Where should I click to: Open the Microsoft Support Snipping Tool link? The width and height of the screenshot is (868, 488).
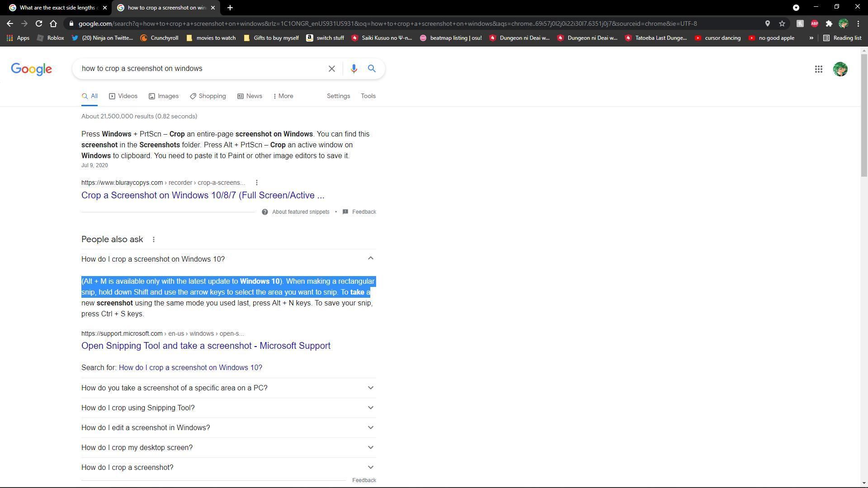[x=206, y=346]
